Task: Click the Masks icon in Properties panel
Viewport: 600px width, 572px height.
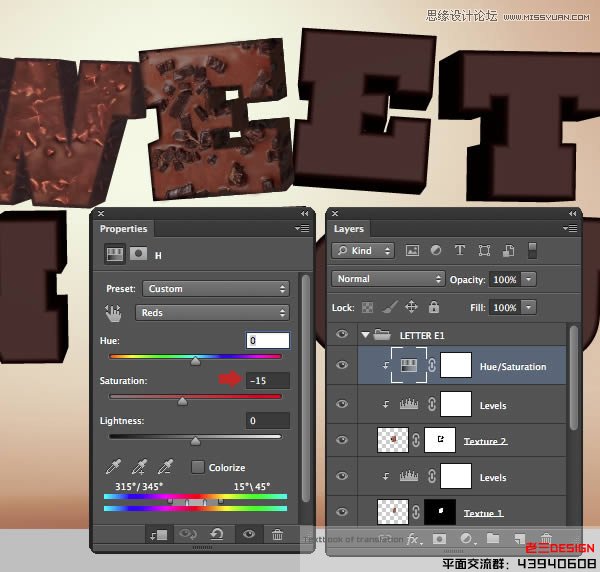Action: pos(138,254)
